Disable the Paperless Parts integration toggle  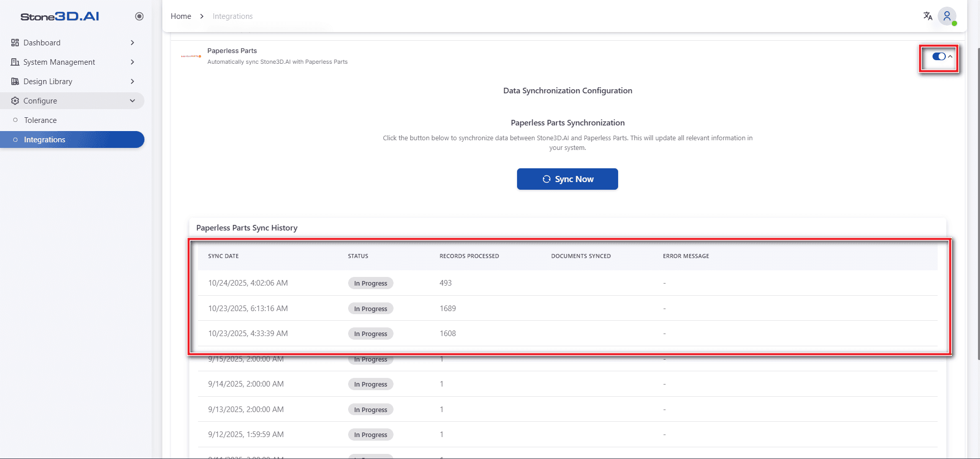939,57
